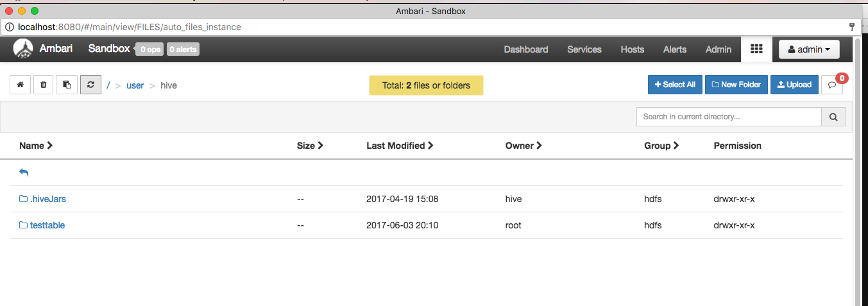Refresh the current directory listing
868x306 pixels.
tap(90, 85)
